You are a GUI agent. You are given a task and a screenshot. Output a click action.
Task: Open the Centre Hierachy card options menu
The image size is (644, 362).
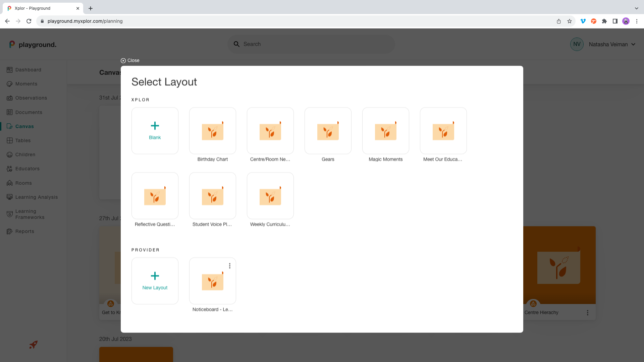(587, 313)
